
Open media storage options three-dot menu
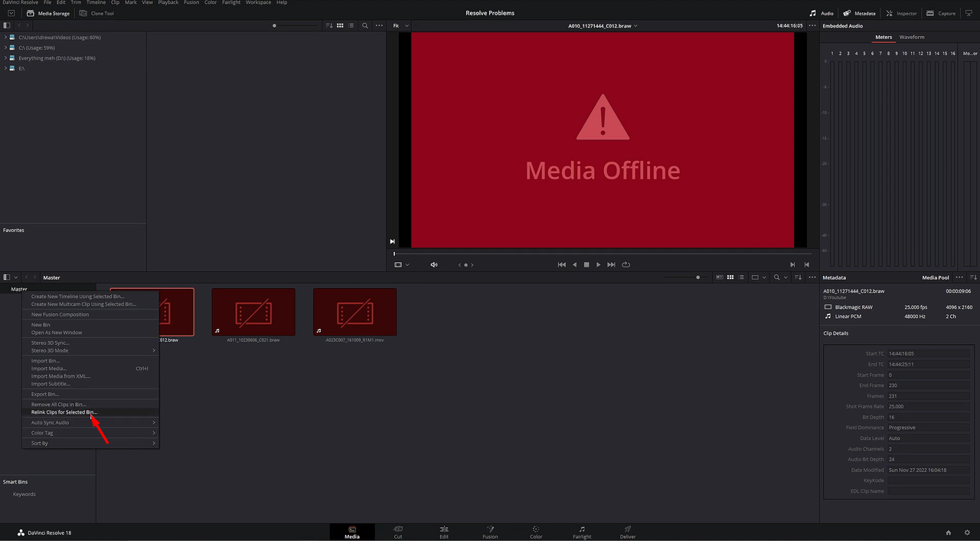click(378, 25)
